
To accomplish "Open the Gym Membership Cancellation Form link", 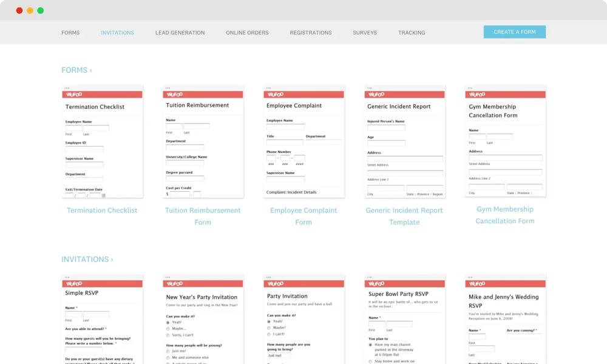I will tap(505, 215).
